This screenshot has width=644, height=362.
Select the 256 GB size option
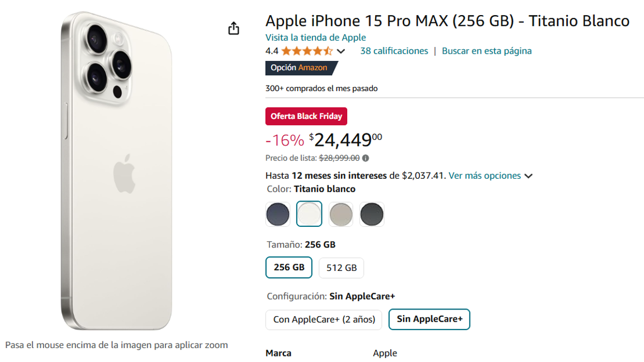[x=288, y=267]
